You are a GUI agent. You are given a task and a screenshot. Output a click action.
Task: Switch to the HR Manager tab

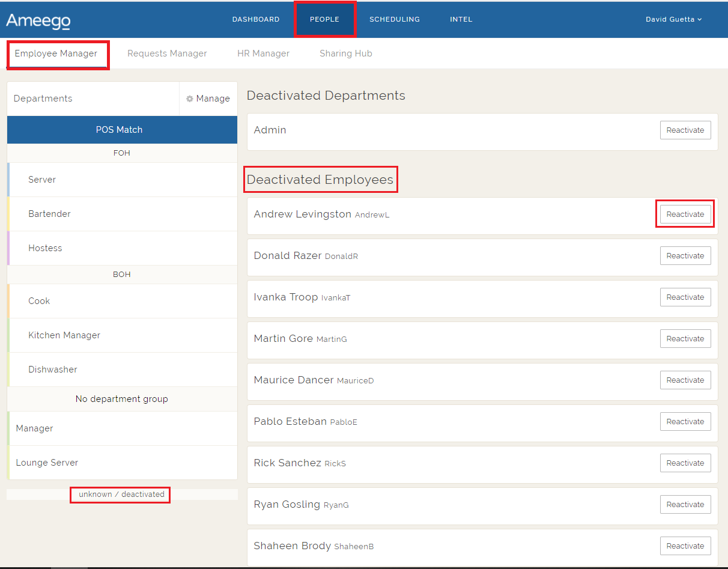[x=263, y=53]
